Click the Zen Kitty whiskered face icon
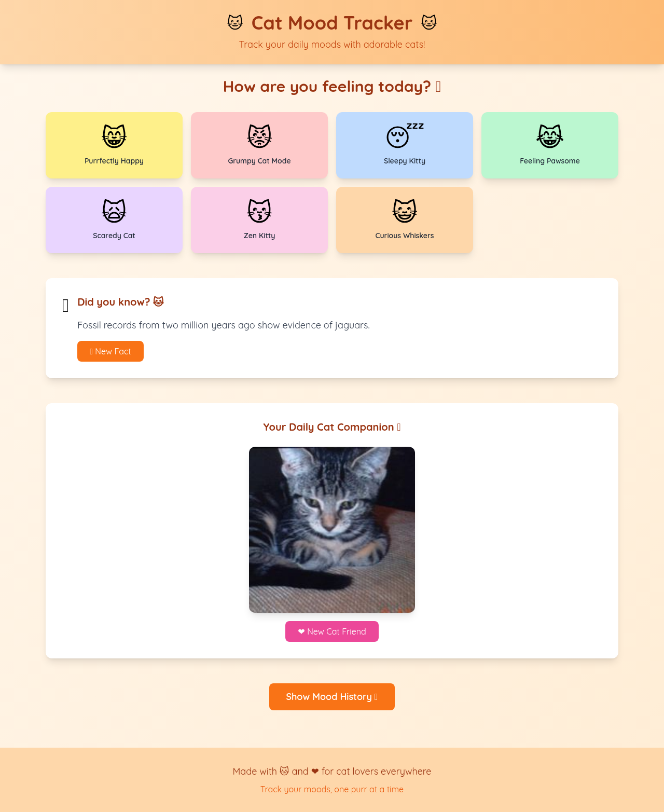 [259, 210]
